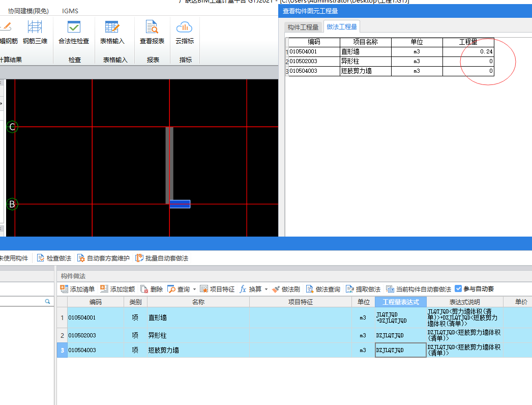Open IGMS ribbon tab
This screenshot has height=405, width=532.
click(x=70, y=11)
